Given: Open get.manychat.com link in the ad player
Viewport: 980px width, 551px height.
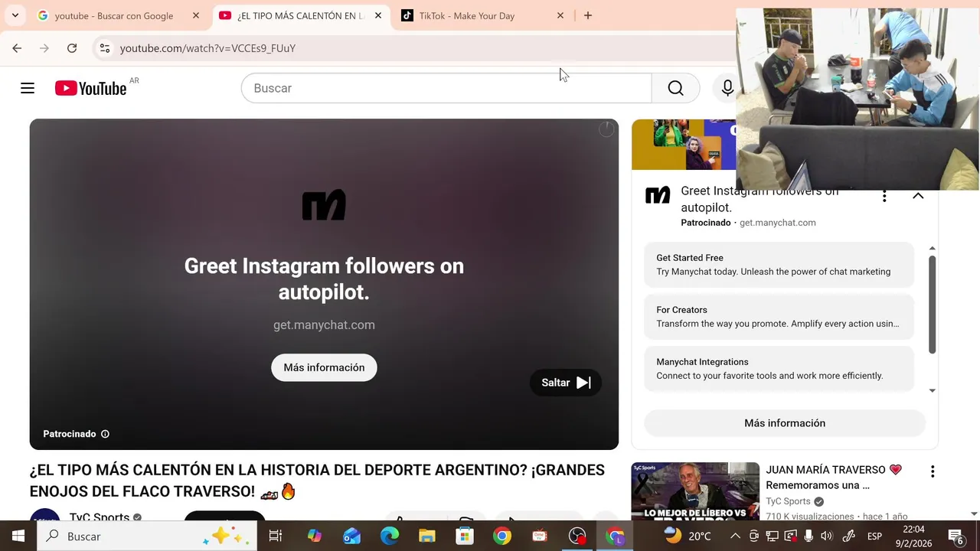Looking at the screenshot, I should click(x=324, y=324).
